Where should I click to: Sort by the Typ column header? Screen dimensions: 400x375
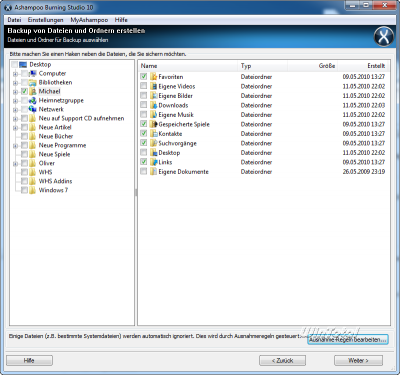tap(262, 66)
